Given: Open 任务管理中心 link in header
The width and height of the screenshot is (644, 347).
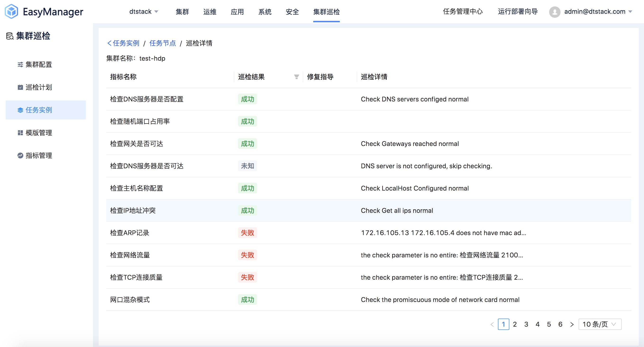Looking at the screenshot, I should point(463,12).
